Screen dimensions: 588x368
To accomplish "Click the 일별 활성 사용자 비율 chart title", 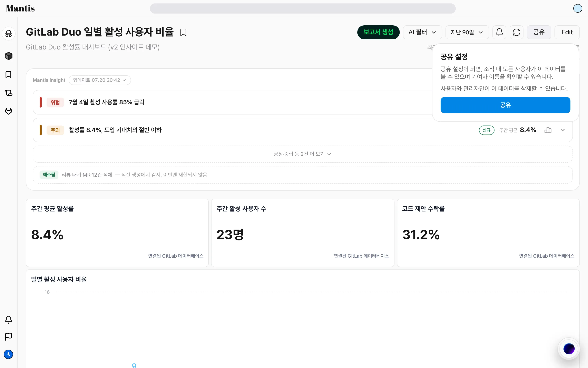I will click(59, 279).
